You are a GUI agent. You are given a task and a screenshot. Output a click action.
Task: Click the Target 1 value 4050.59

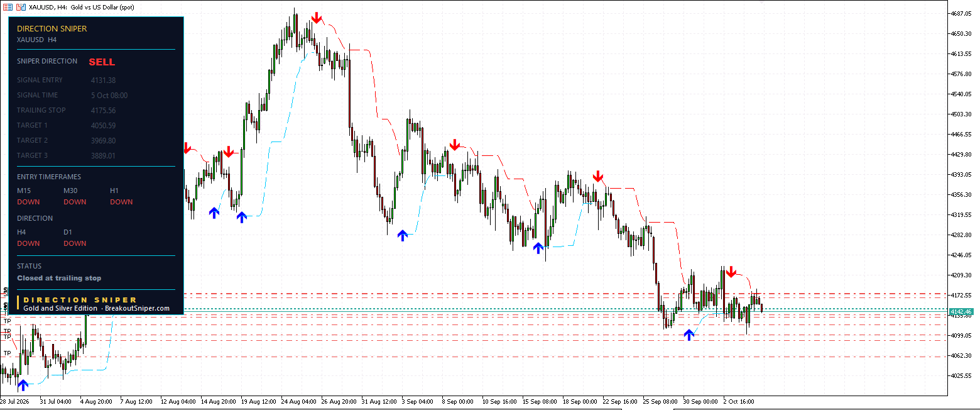[x=103, y=126]
